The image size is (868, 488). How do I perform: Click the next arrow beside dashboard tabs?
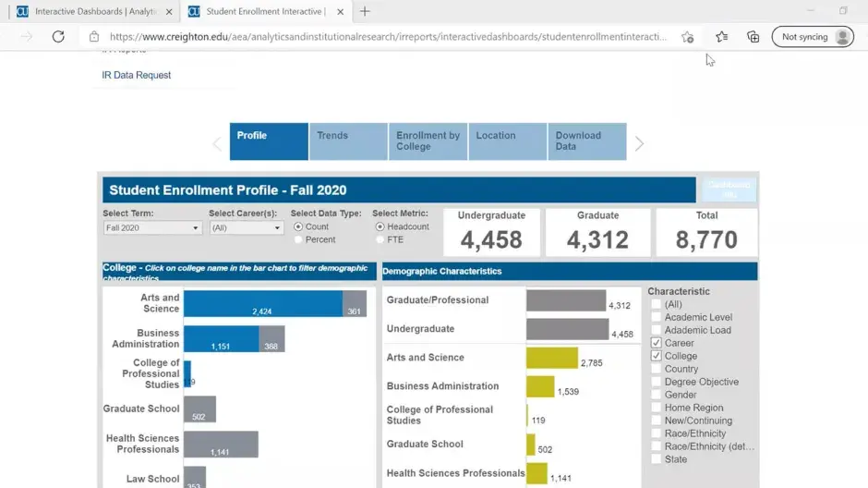pyautogui.click(x=639, y=143)
